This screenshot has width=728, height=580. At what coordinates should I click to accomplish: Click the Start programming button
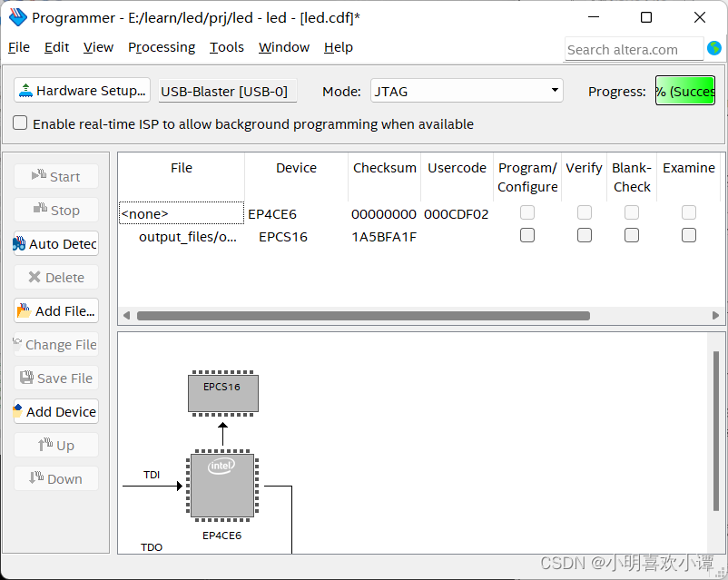point(56,176)
